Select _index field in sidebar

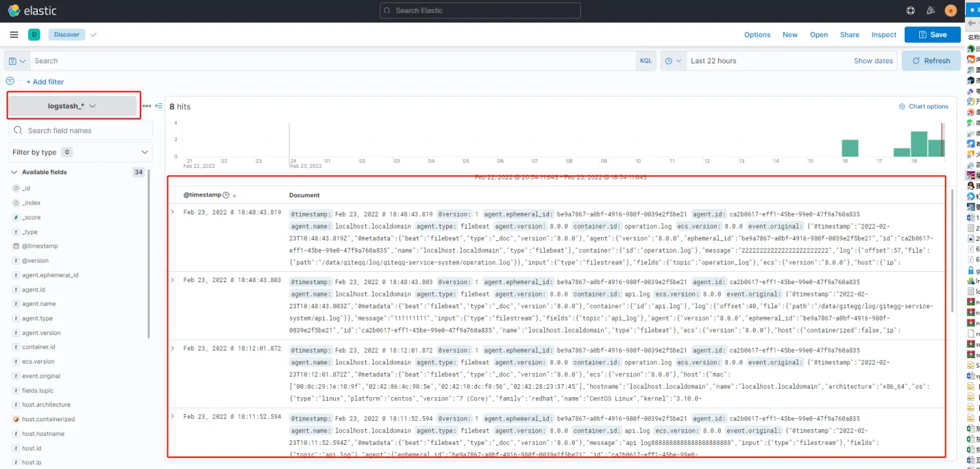(31, 202)
